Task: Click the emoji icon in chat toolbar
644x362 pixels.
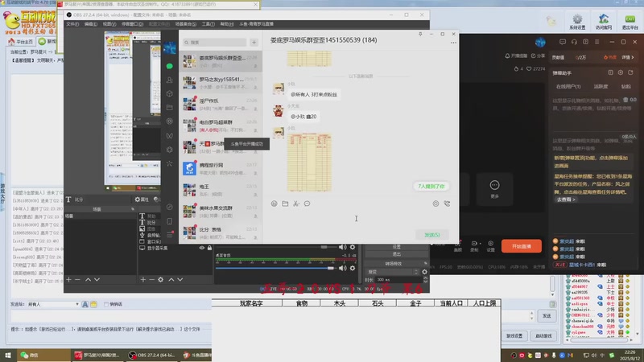Action: [274, 204]
